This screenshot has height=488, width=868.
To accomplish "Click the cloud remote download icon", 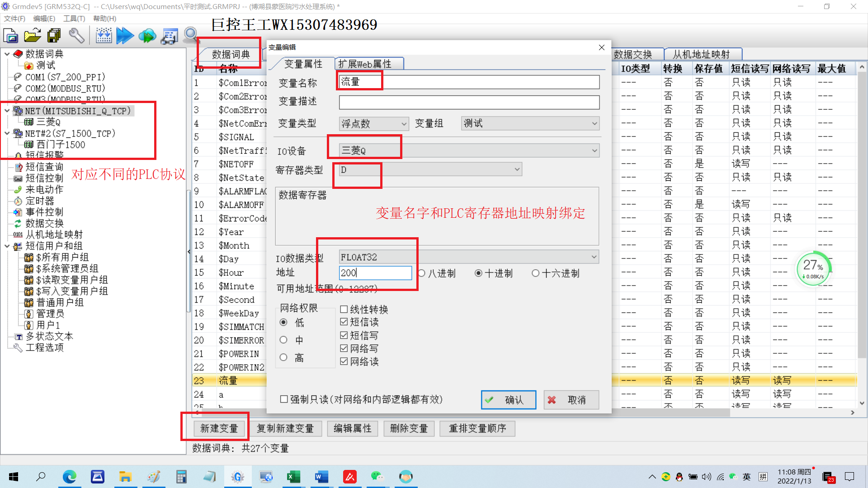I will tap(147, 35).
